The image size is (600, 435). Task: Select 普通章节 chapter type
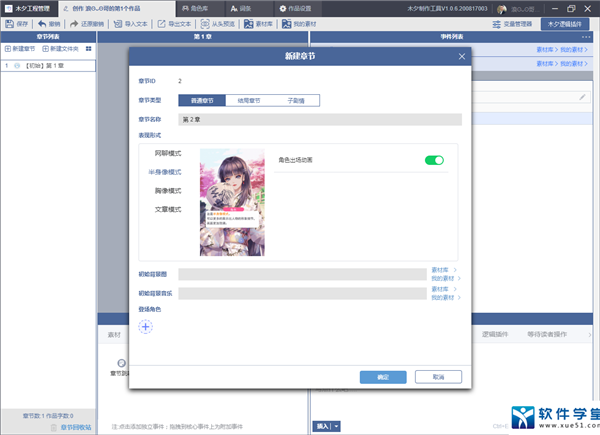coord(202,101)
